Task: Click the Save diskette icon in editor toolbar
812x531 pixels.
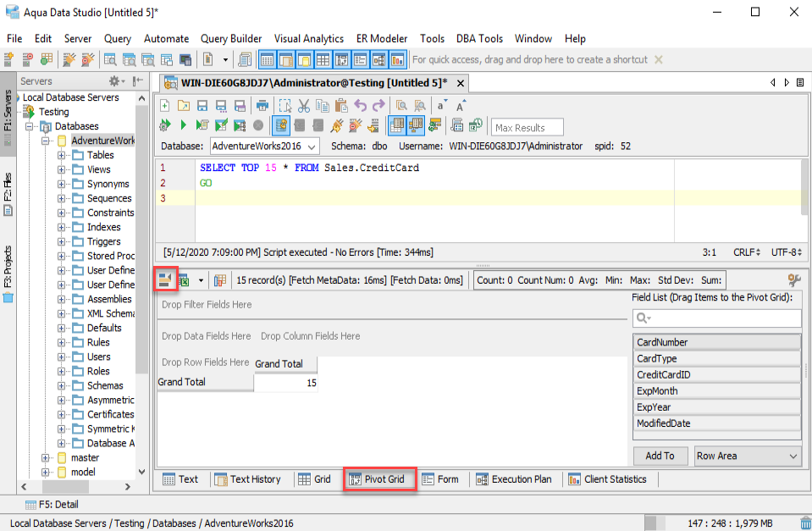Action: coord(202,106)
